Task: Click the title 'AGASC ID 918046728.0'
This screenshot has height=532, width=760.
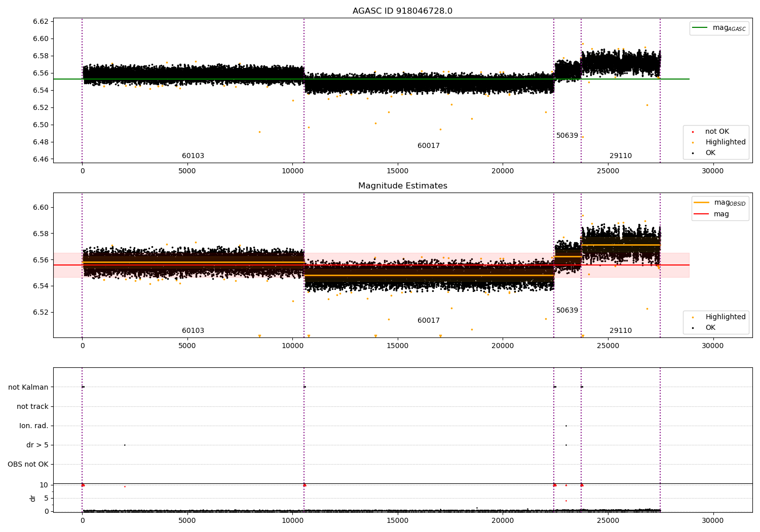Action: pyautogui.click(x=402, y=11)
